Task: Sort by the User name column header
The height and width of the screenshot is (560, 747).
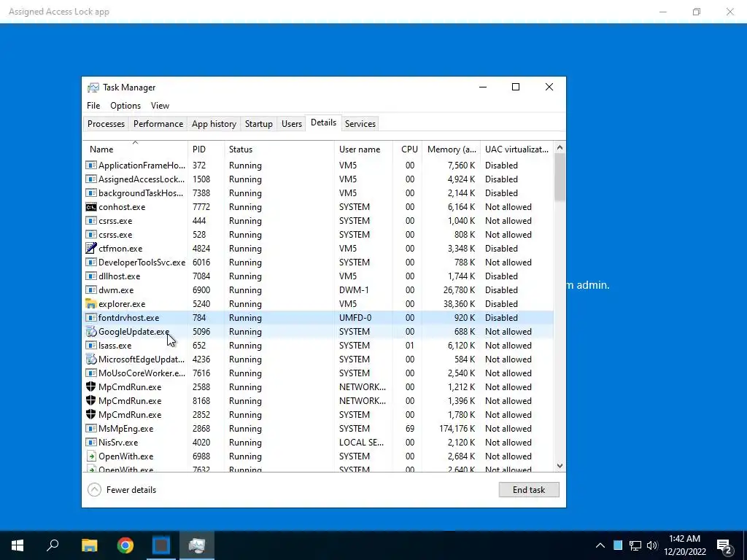Action: [x=363, y=149]
